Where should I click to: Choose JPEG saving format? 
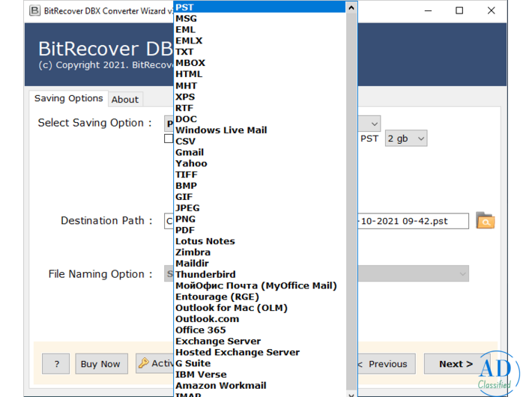tap(260, 208)
